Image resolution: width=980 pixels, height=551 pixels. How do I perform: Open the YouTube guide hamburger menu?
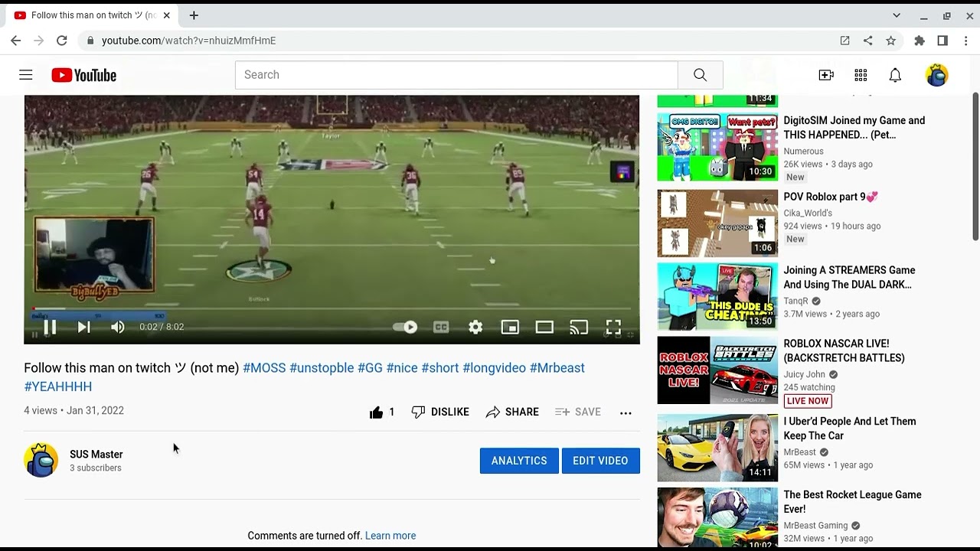point(26,75)
